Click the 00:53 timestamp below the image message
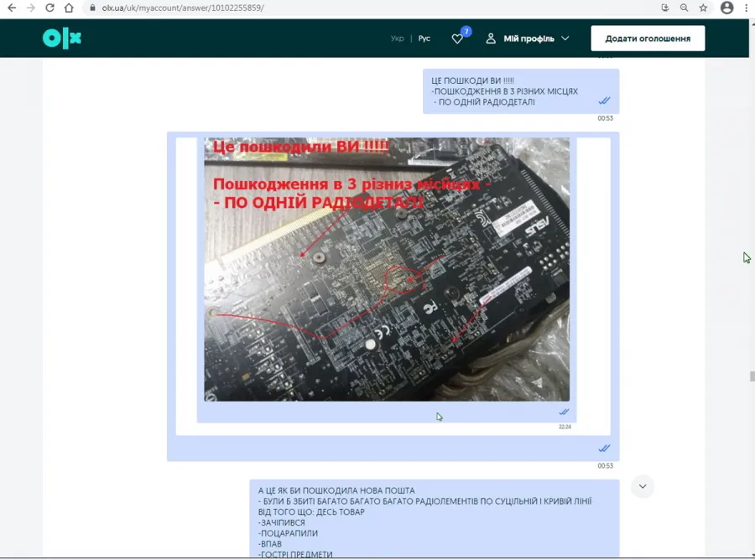Viewport: 755px width, 560px height. coord(605,466)
